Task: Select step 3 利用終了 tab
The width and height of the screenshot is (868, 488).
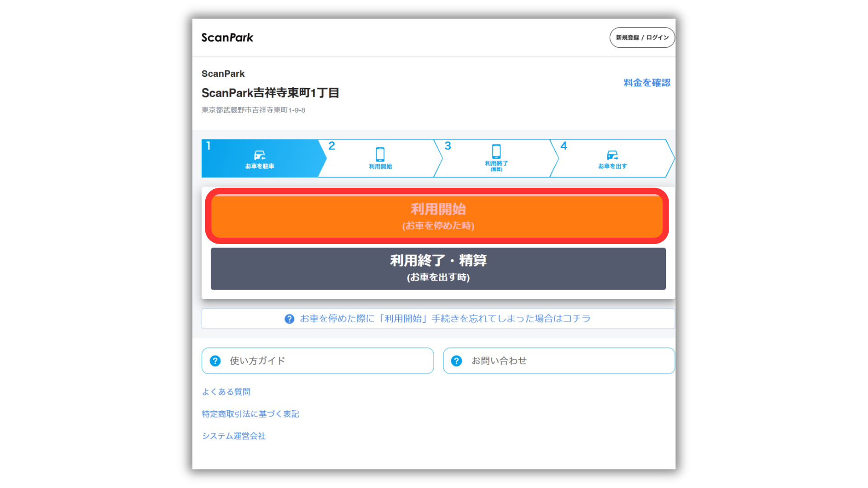Action: point(496,158)
